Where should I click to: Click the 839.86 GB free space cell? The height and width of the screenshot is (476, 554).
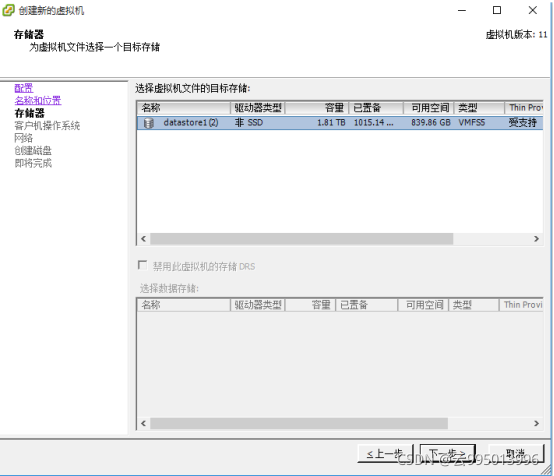431,123
